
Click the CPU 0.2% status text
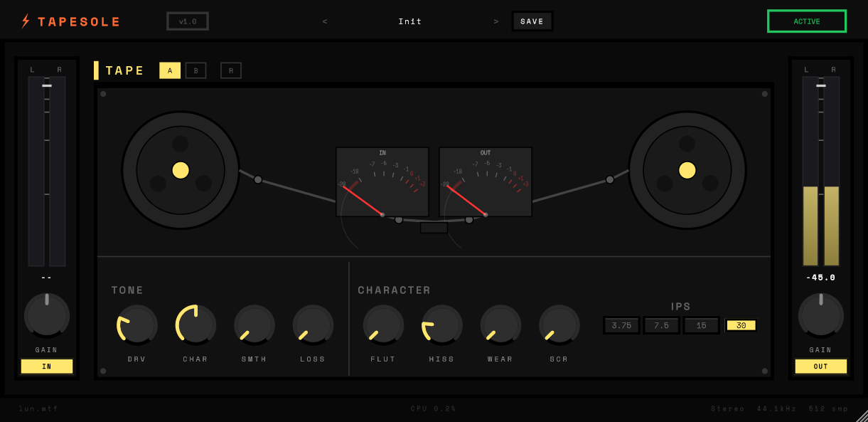pos(434,408)
